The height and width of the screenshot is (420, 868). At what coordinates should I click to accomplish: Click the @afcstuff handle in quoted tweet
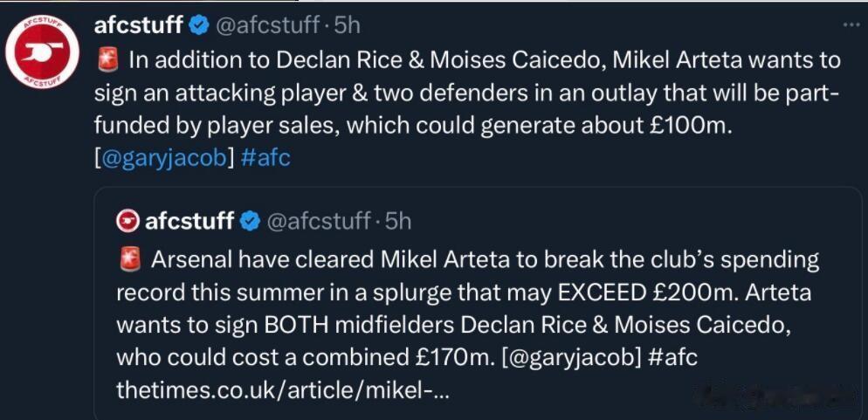pyautogui.click(x=319, y=221)
